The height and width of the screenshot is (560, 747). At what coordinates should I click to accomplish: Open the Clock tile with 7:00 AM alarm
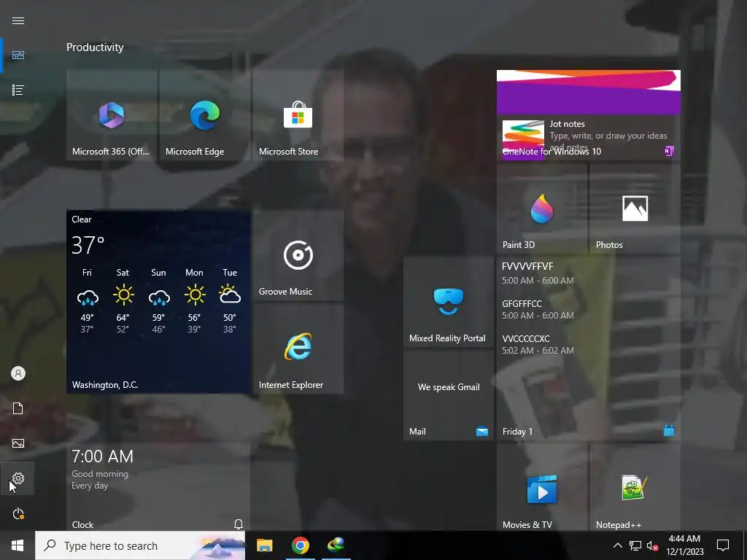[158, 487]
